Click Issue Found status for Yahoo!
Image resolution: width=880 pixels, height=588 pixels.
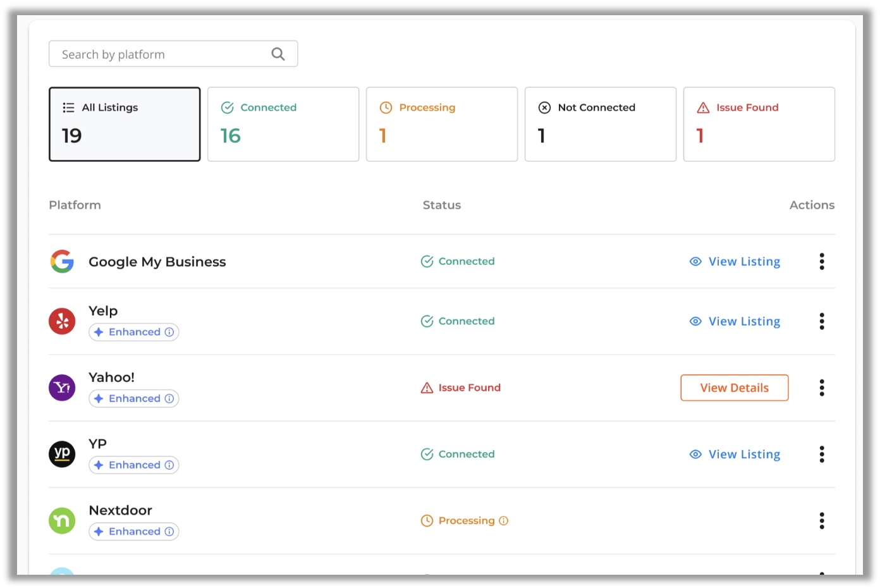[x=461, y=388]
